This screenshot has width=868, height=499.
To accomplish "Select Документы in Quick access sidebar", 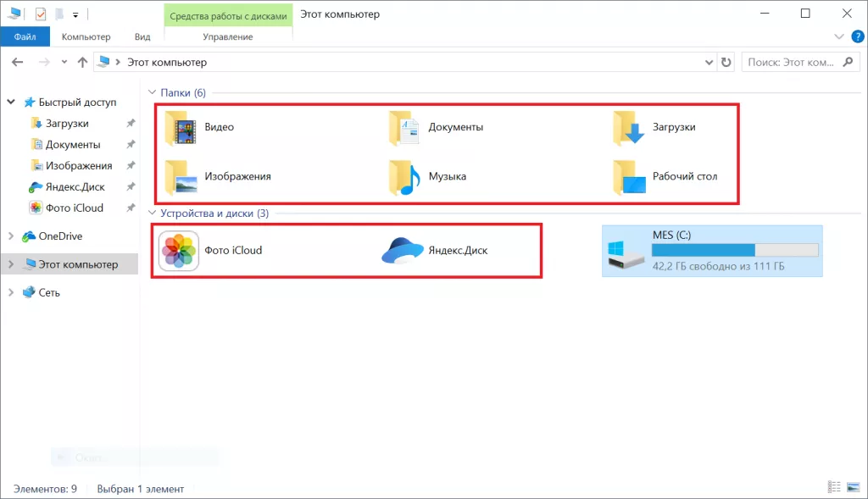I will click(73, 144).
